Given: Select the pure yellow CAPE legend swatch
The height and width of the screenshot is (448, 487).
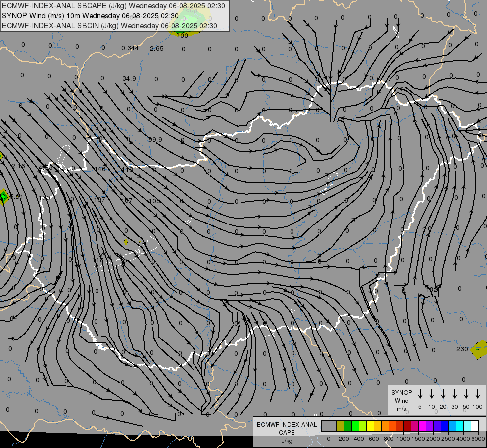Looking at the screenshot, I should pos(370,426).
